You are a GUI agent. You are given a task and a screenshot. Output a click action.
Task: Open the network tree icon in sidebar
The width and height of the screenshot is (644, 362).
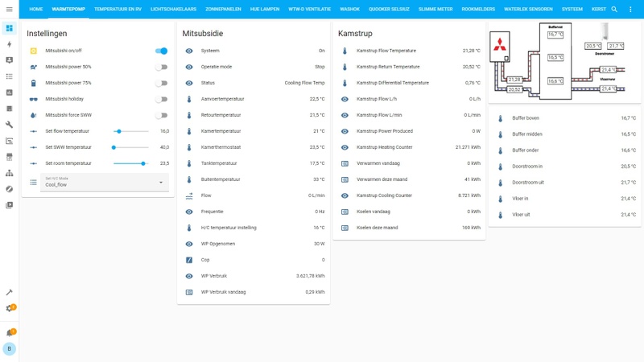point(10,173)
